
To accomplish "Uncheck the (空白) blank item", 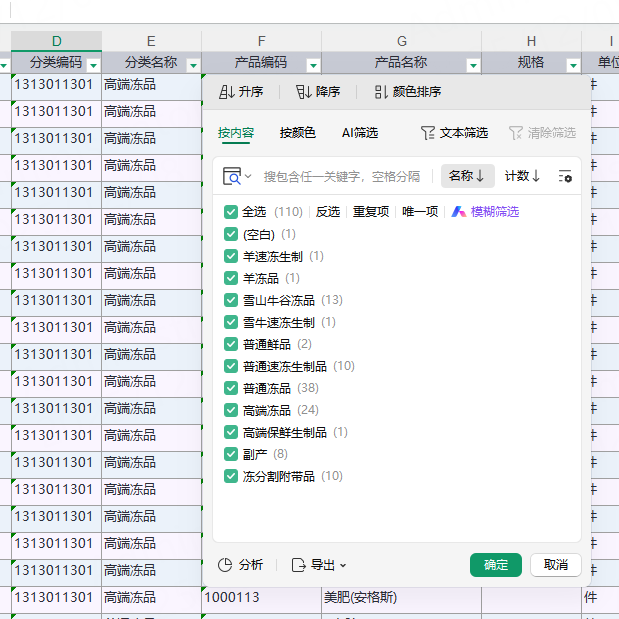I will click(231, 234).
